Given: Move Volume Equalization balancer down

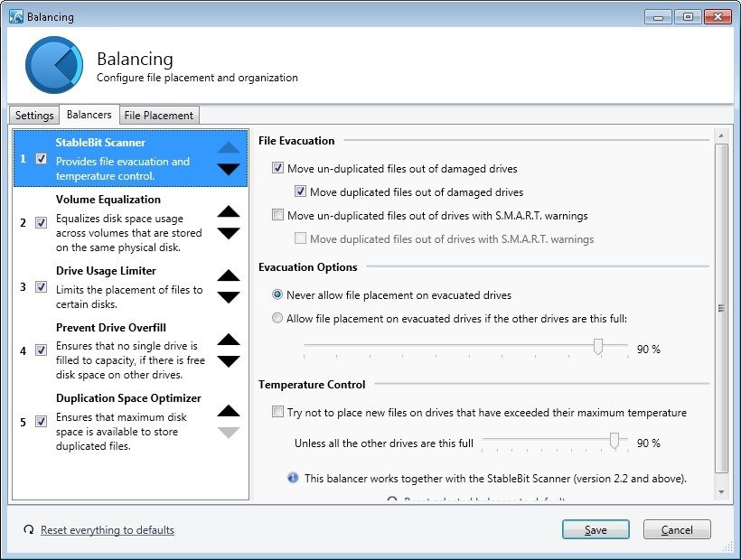Looking at the screenshot, I should [229, 233].
